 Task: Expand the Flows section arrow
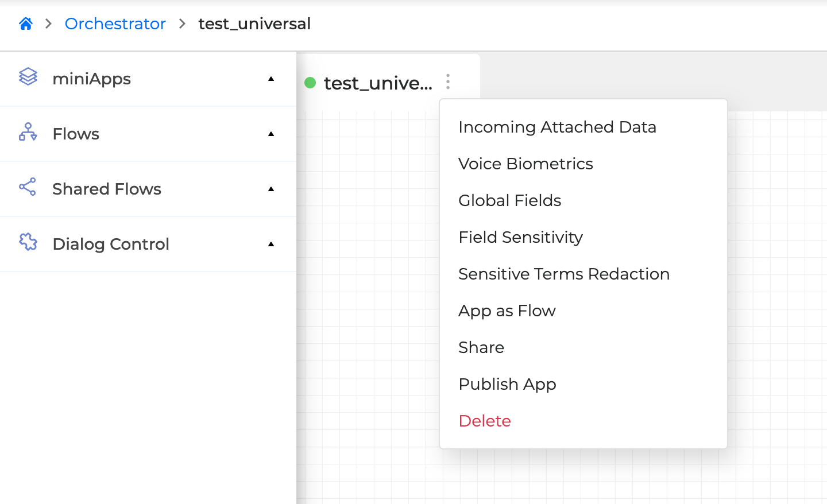coord(271,134)
